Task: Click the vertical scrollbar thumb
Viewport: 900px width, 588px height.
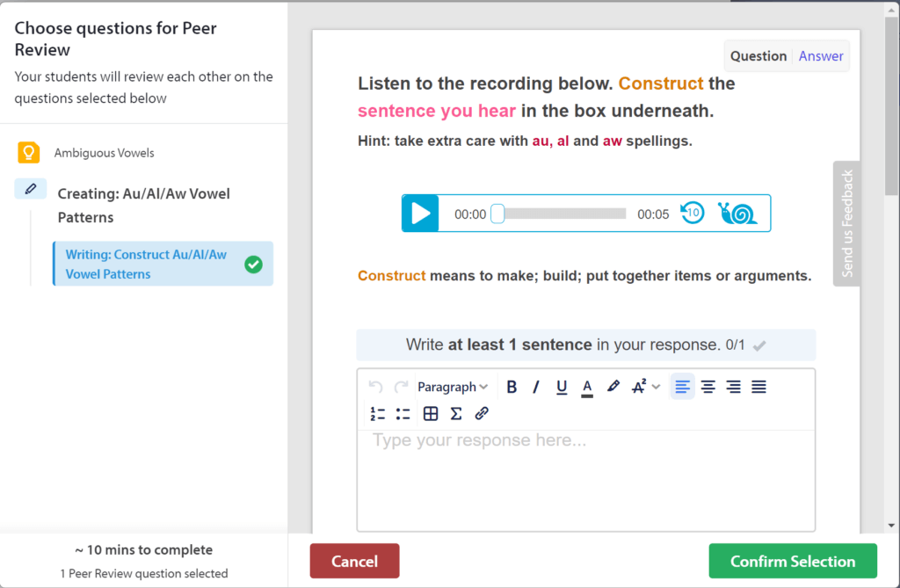Action: tap(891, 106)
